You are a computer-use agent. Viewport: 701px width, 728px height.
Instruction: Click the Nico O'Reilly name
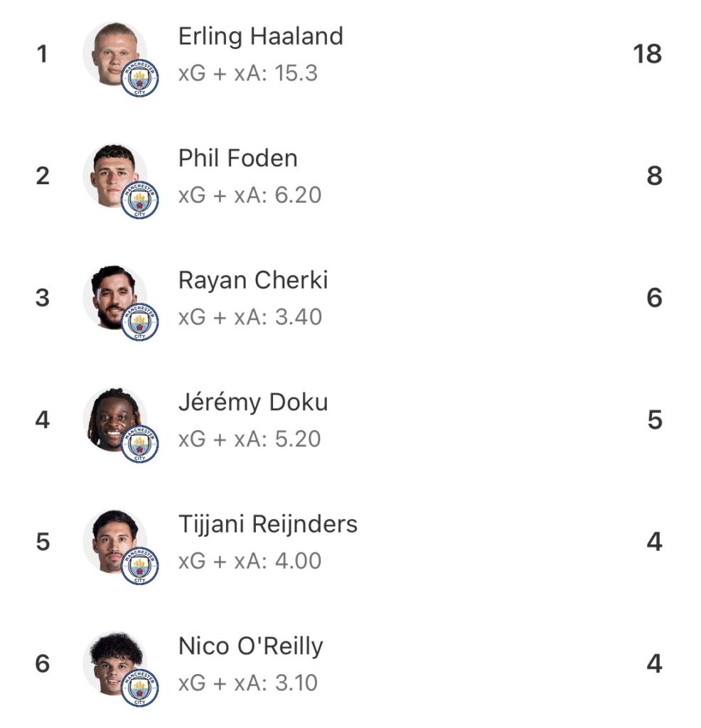[x=250, y=647]
